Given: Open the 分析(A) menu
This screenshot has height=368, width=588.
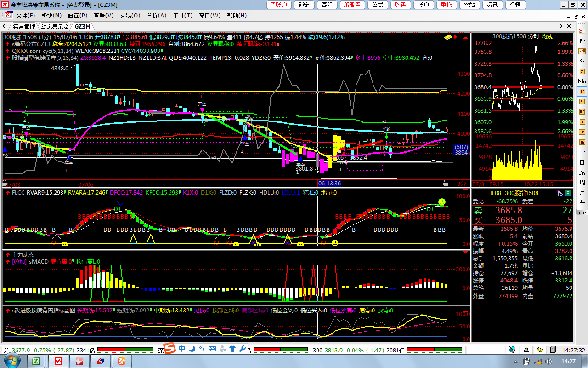Looking at the screenshot, I should click(156, 16).
